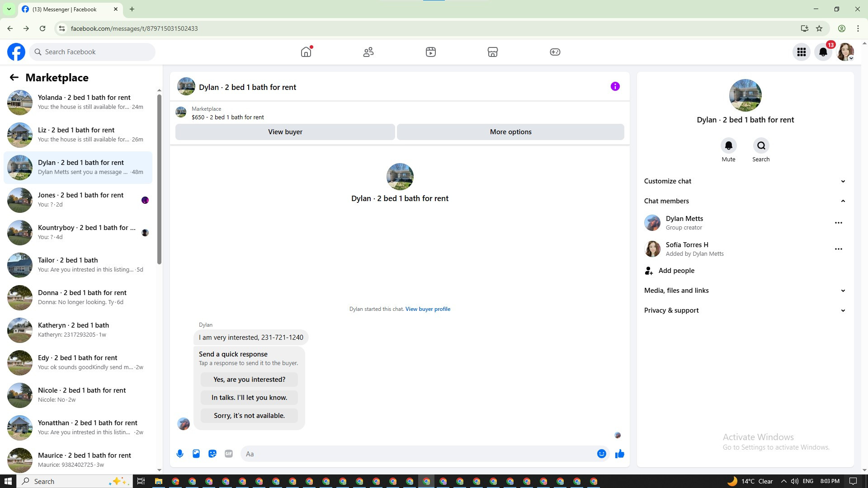
Task: Mute this conversation
Action: (x=728, y=146)
